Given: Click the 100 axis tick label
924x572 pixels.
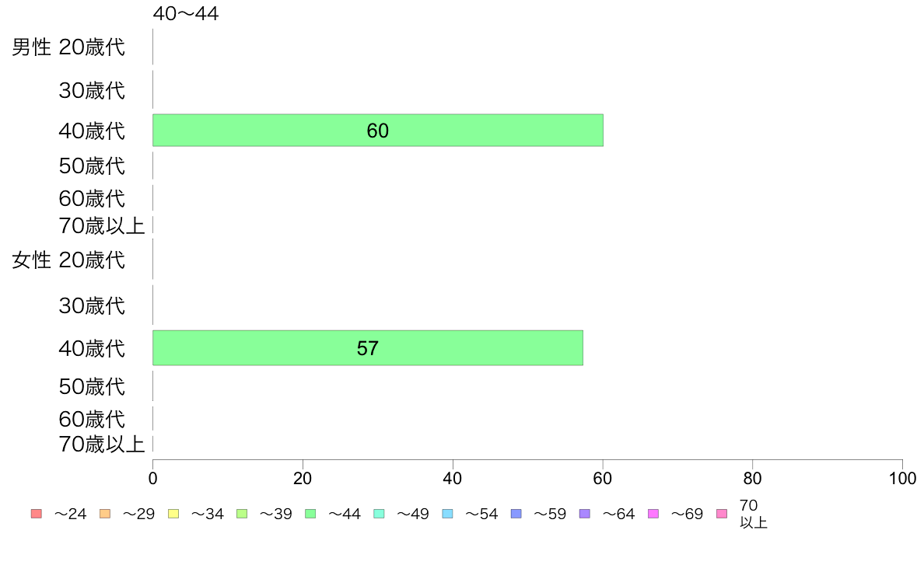Looking at the screenshot, I should click(x=902, y=478).
